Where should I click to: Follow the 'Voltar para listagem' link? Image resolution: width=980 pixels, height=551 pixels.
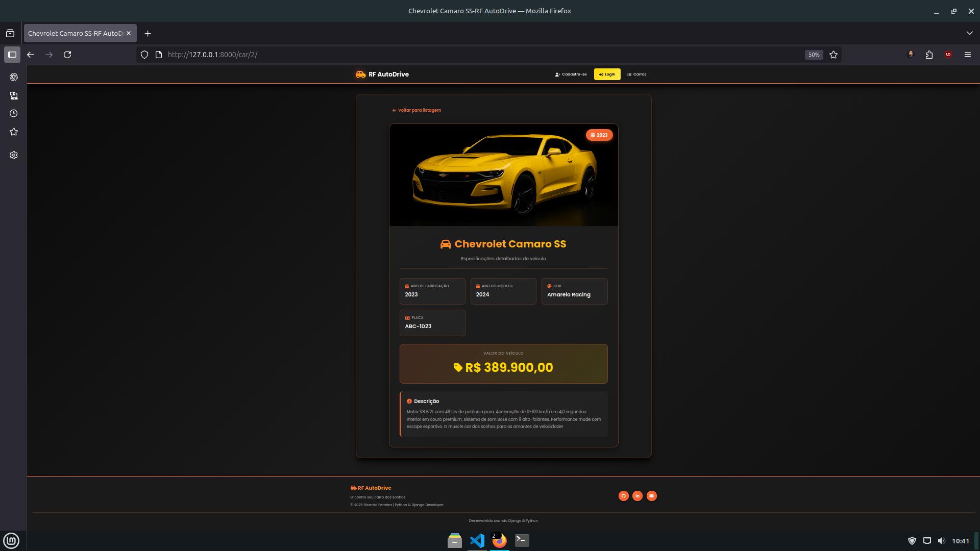coord(416,110)
